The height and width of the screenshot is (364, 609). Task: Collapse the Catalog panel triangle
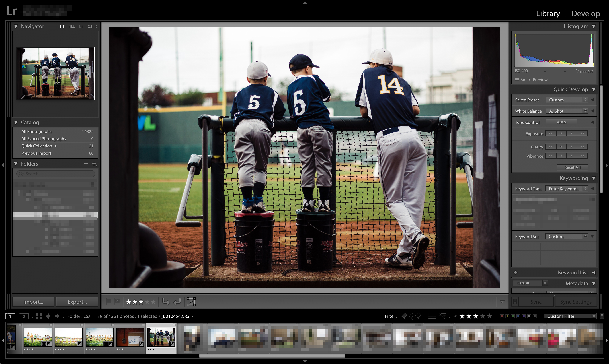tap(16, 122)
